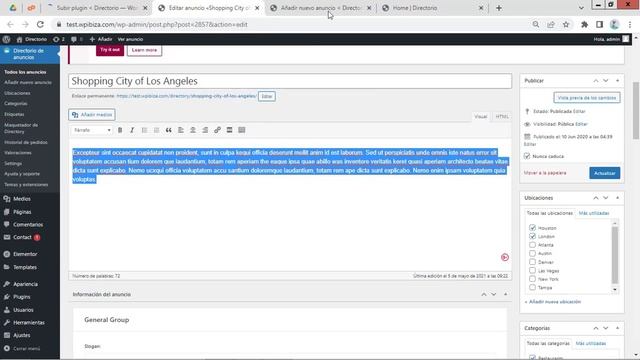Switch to the Visual editor tab
Image resolution: width=640 pixels, height=360 pixels.
point(481,116)
